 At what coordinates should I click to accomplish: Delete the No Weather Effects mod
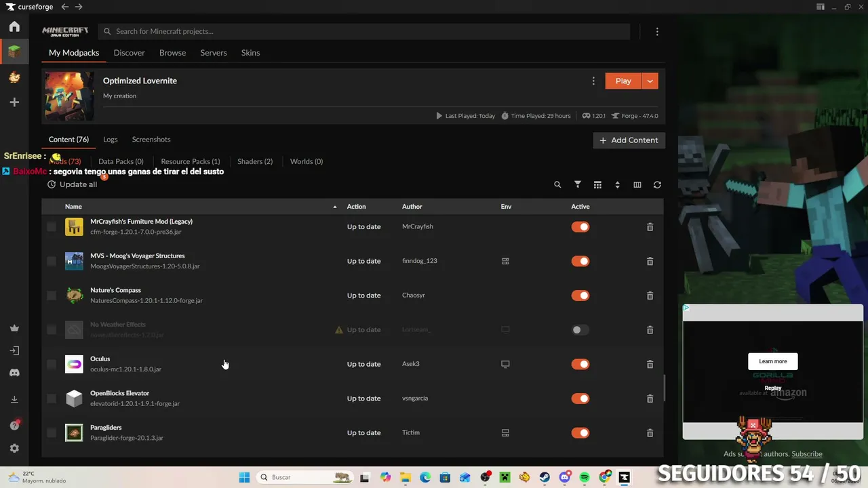click(650, 330)
